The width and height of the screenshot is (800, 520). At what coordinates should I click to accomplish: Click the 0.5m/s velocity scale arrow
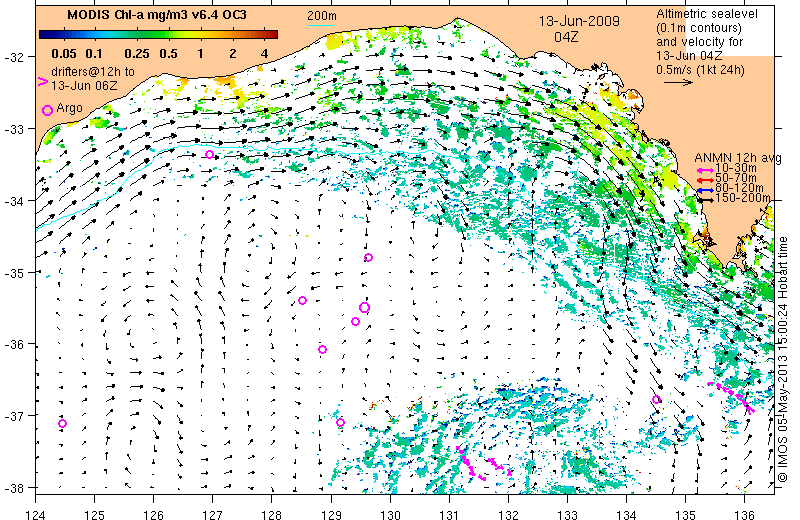coord(678,82)
